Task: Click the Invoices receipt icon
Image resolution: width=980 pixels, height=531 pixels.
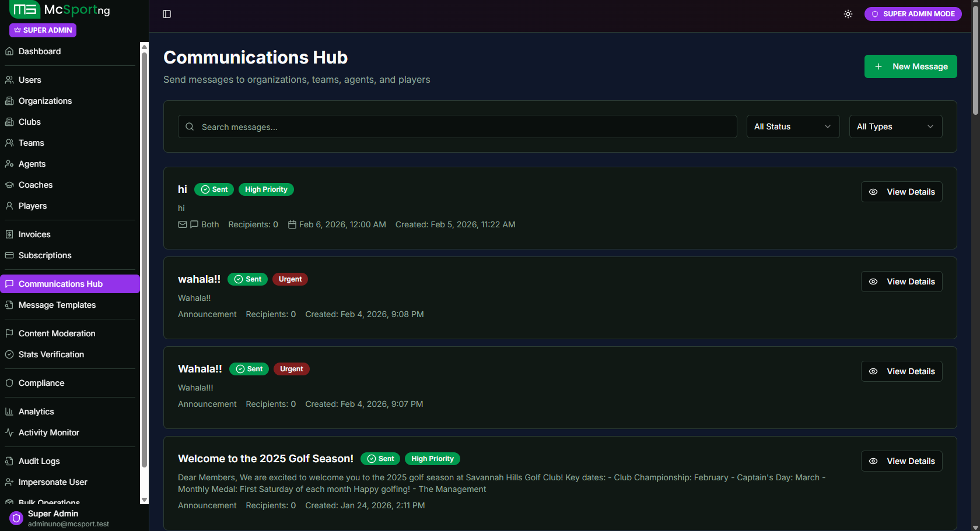Action: coord(9,234)
